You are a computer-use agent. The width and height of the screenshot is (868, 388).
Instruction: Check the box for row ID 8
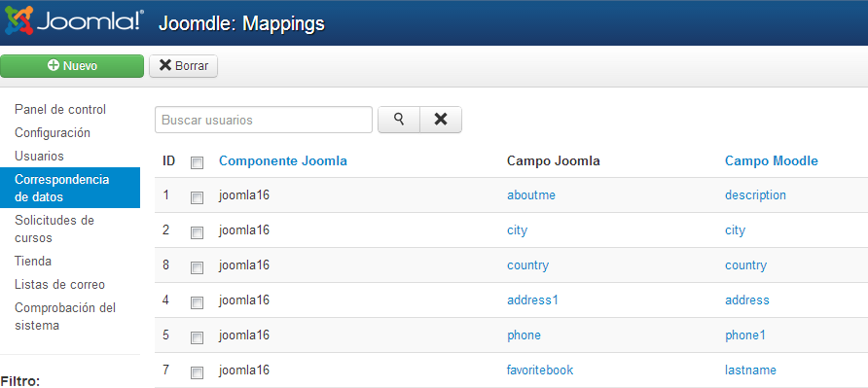(198, 267)
